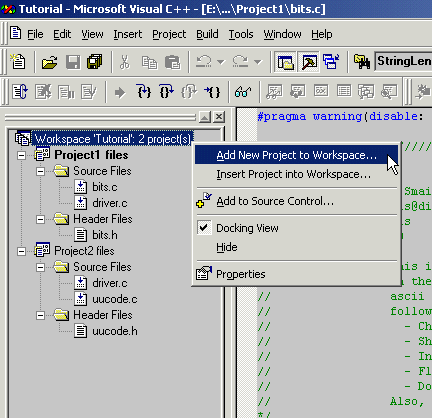
Task: Open the File menu
Action: point(35,34)
